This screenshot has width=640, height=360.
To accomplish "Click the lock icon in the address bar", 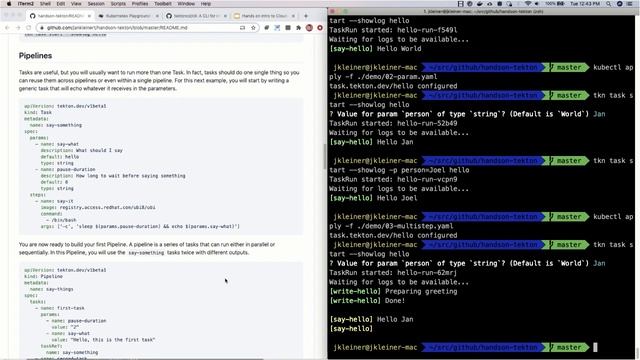I will [42, 28].
